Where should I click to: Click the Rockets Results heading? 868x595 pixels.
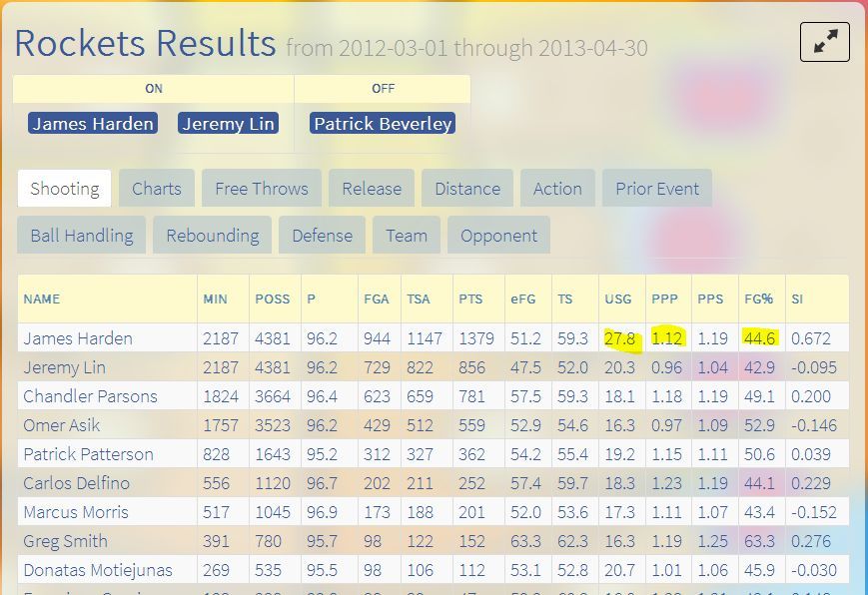pos(145,43)
